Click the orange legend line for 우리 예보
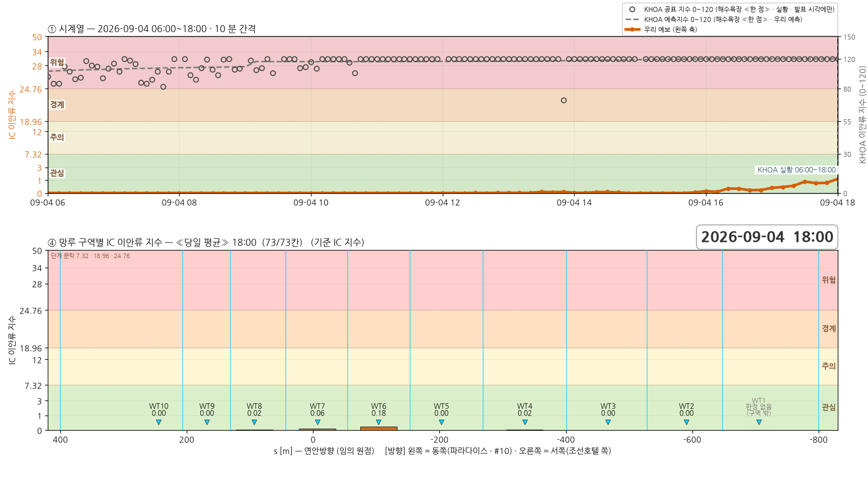The image size is (868, 486). pos(632,29)
